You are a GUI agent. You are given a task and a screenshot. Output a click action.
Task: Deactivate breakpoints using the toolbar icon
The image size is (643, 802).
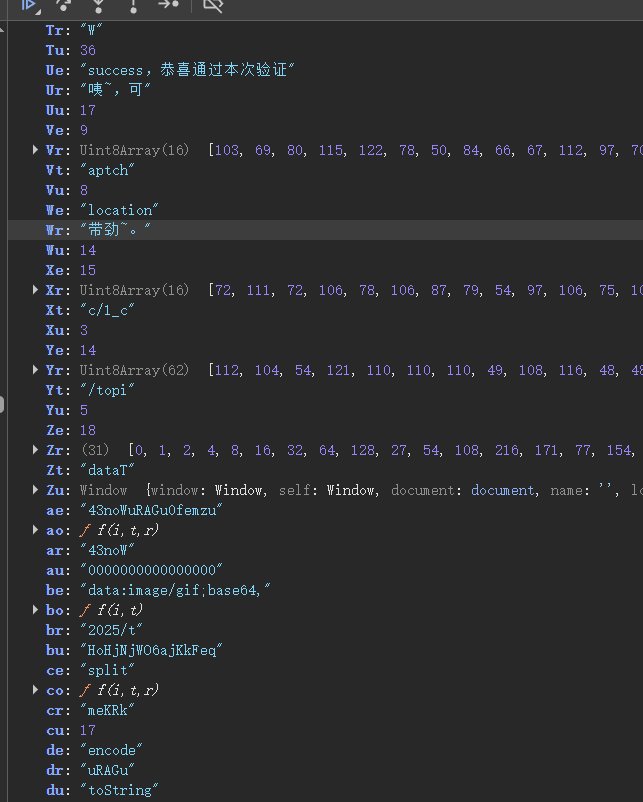[x=213, y=5]
